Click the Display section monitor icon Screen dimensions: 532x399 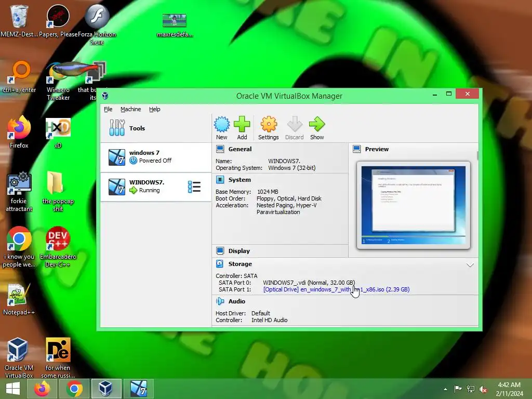[x=220, y=251]
